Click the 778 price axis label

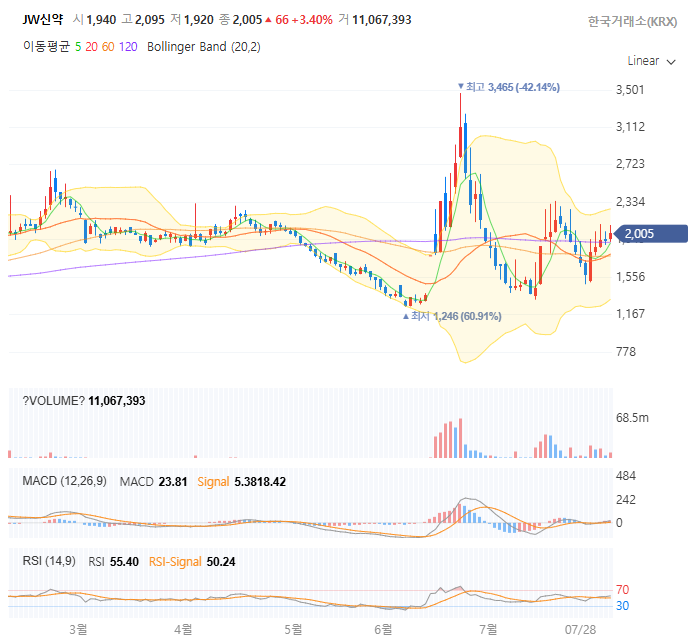[x=626, y=352]
